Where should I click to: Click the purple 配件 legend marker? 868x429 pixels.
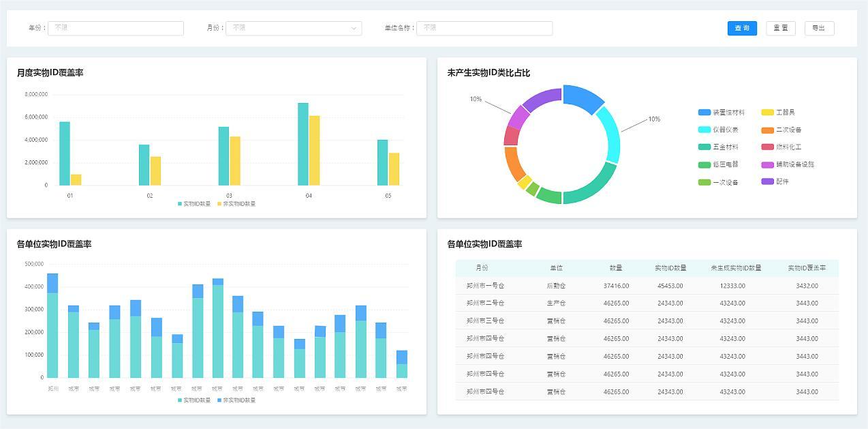767,181
